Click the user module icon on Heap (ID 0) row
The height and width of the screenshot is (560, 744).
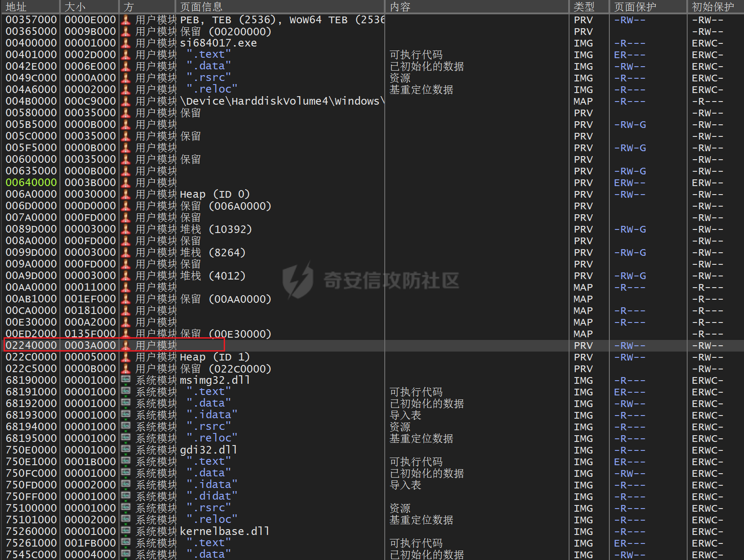[126, 195]
